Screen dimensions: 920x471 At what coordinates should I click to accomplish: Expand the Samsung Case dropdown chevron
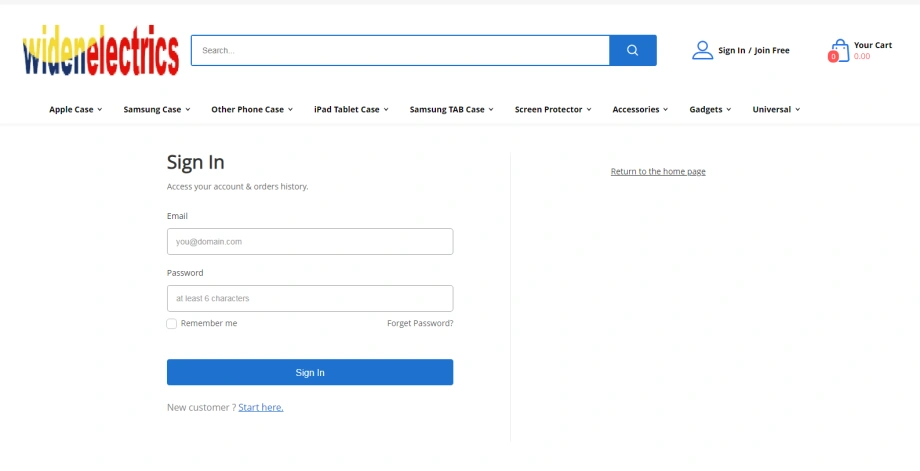pyautogui.click(x=188, y=110)
